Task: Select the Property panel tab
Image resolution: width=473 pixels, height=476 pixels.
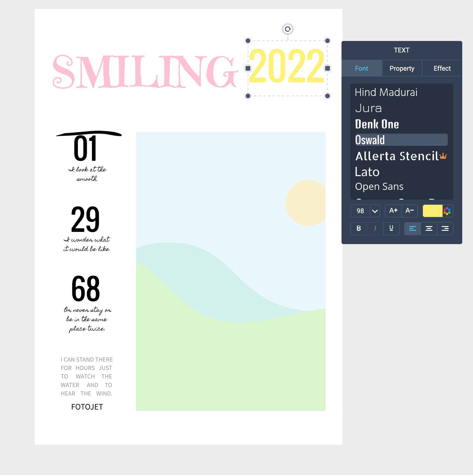Action: pyautogui.click(x=402, y=68)
